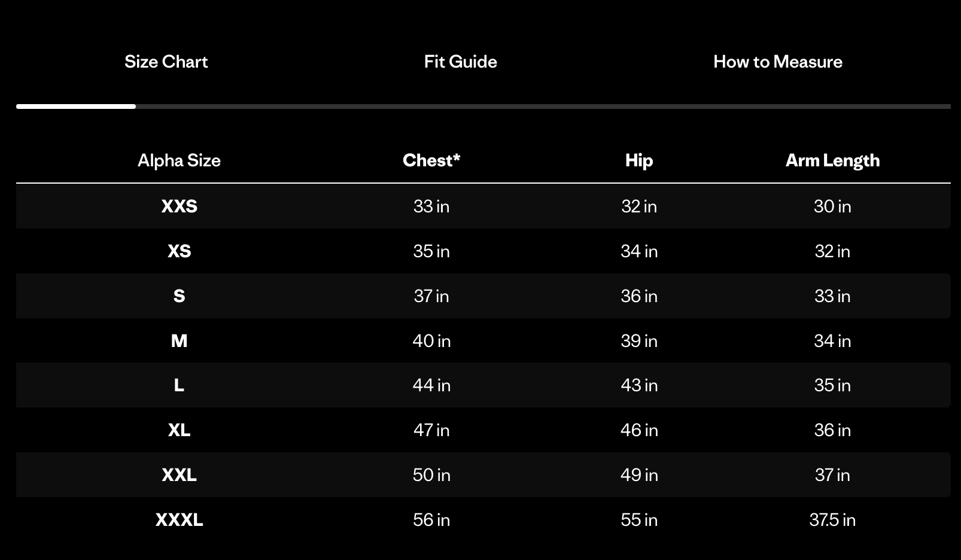Screen dimensions: 961x560
Task: Click the 56 in chest value for XXXL
Action: coord(431,520)
